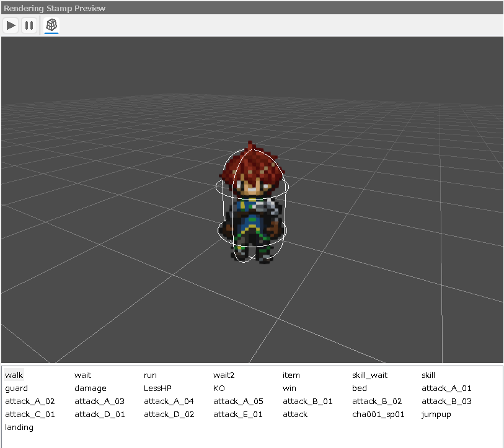Screen dimensions: 504x448
Task: Pick the wait2 animation
Action: [x=224, y=375]
